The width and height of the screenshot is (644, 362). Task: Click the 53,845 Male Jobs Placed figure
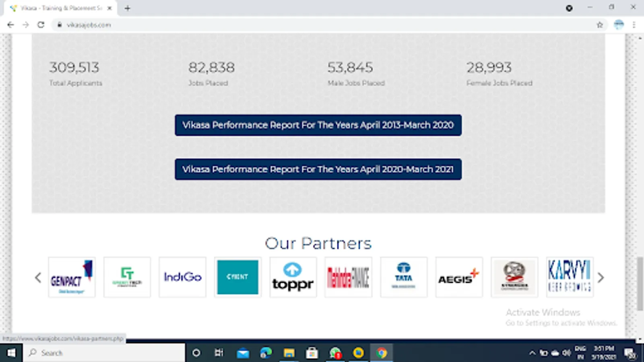coord(350,68)
